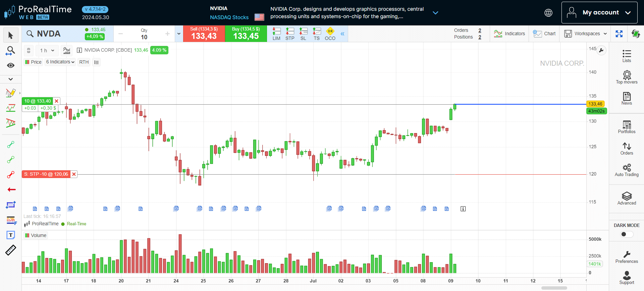Open Portfolios panel
This screenshot has height=291, width=644.
(627, 127)
